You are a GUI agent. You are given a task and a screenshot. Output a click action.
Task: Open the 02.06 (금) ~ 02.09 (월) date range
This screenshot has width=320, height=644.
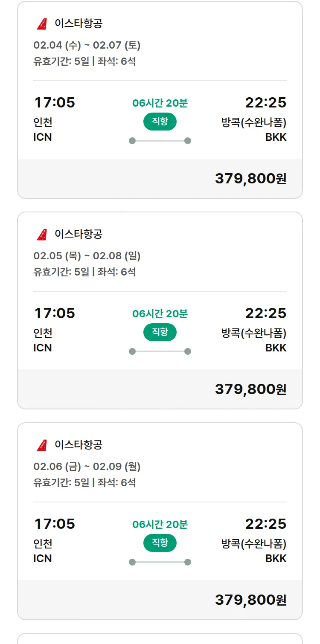coord(87,467)
